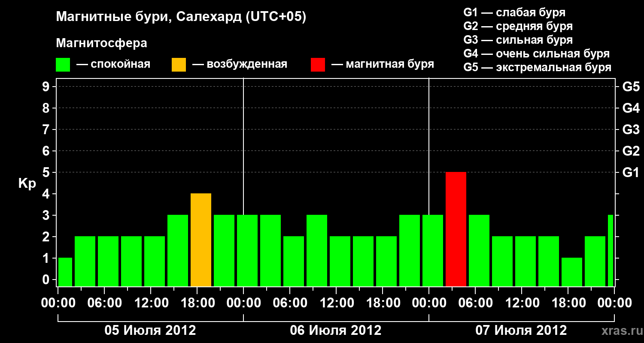
Task: Click the 'G2' label on the right axis
Action: point(631,151)
